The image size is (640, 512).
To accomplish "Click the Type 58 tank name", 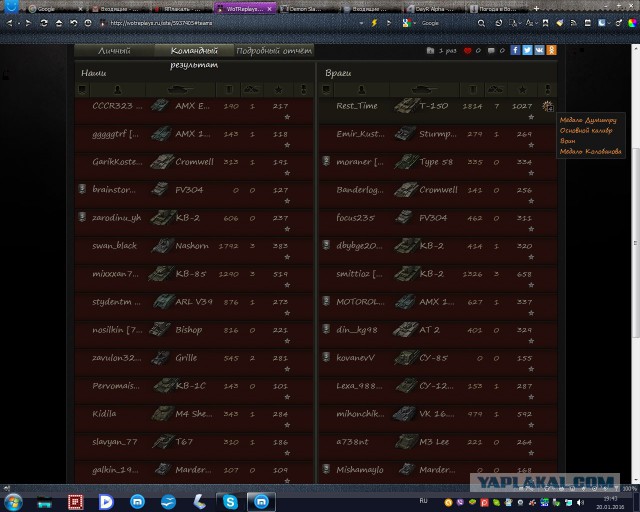I will (x=436, y=162).
